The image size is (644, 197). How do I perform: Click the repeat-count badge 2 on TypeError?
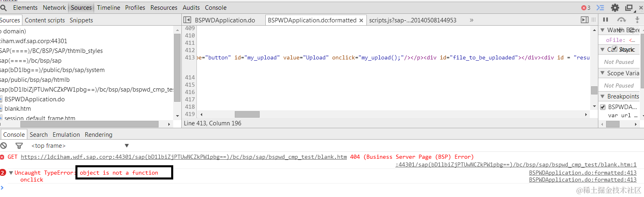3,173
